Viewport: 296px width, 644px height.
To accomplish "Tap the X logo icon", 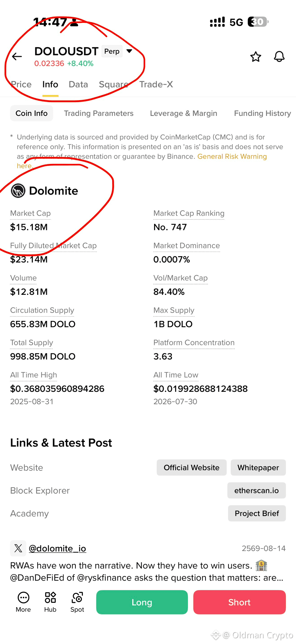I will tap(18, 548).
